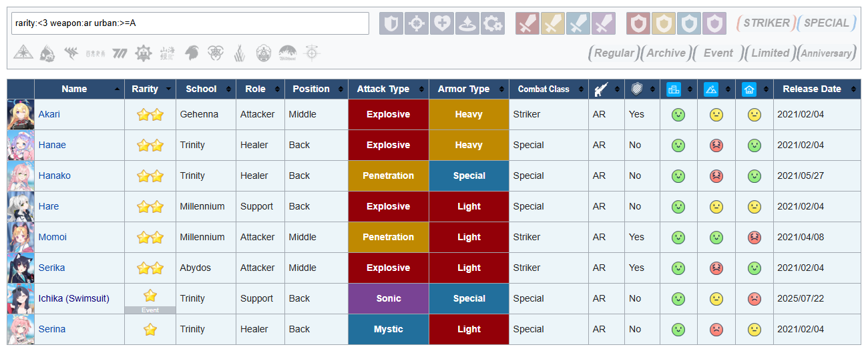
Task: Open the Ichika (Swimsuit) character link
Action: click(x=73, y=298)
